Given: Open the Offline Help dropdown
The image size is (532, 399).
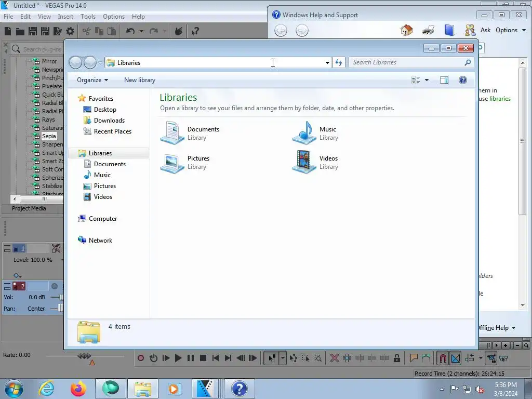Looking at the screenshot, I should [x=497, y=328].
